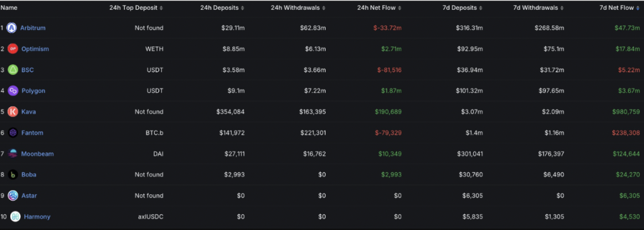Select Boba's 7d deposits $30,760
The image size is (644, 230).
tap(471, 175)
